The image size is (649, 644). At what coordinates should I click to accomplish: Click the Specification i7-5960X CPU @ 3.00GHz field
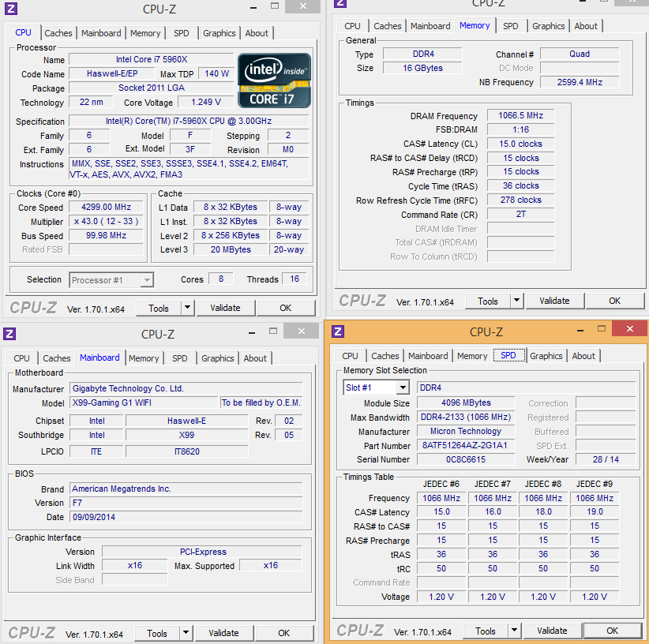[189, 122]
